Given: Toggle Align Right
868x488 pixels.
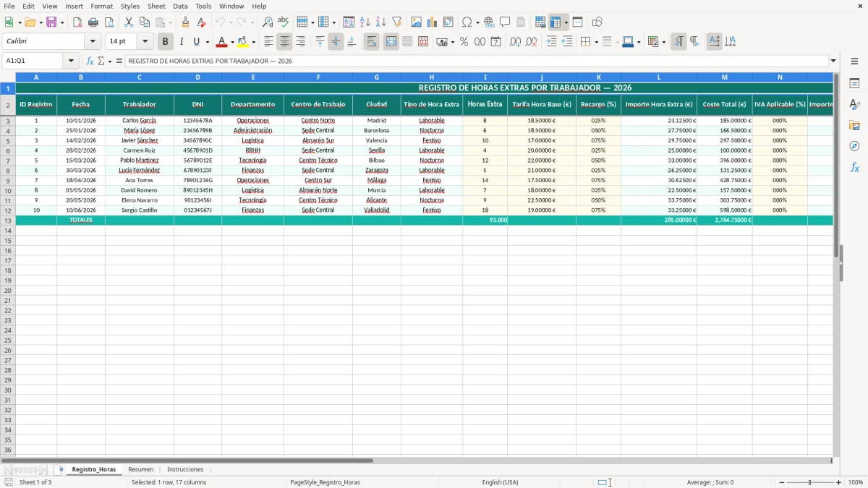Looking at the screenshot, I should tap(300, 42).
